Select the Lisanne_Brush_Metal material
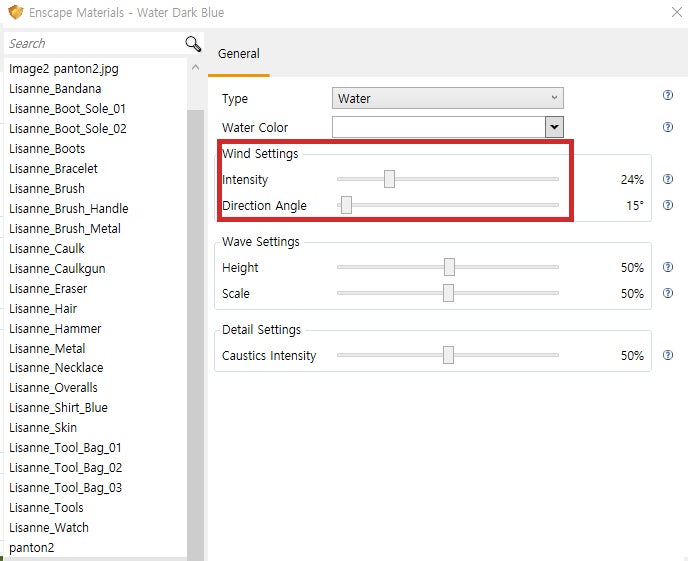The width and height of the screenshot is (688, 561). pos(64,229)
